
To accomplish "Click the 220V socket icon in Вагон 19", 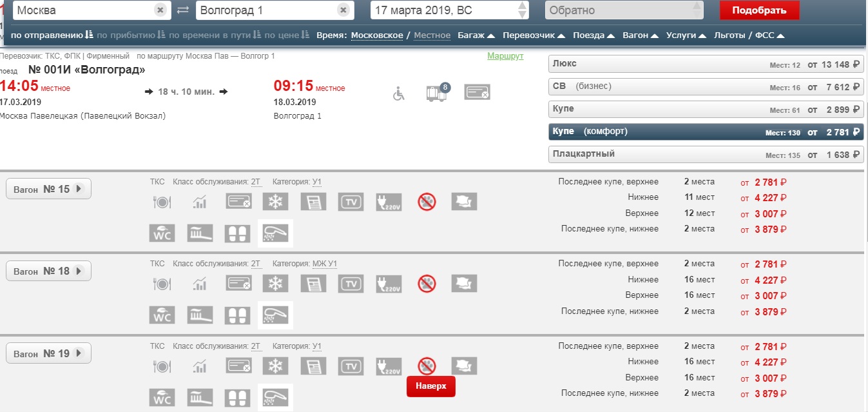I will pyautogui.click(x=389, y=366).
